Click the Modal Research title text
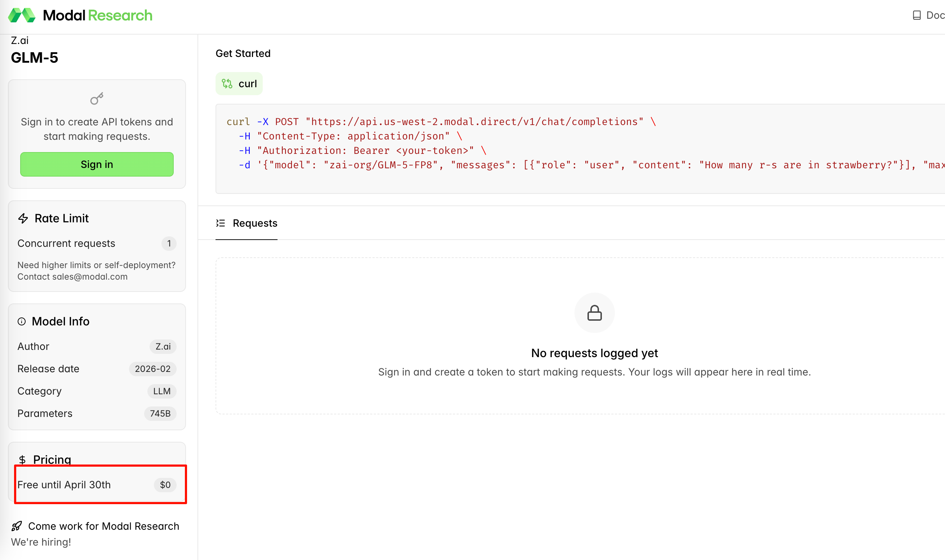 (x=98, y=15)
